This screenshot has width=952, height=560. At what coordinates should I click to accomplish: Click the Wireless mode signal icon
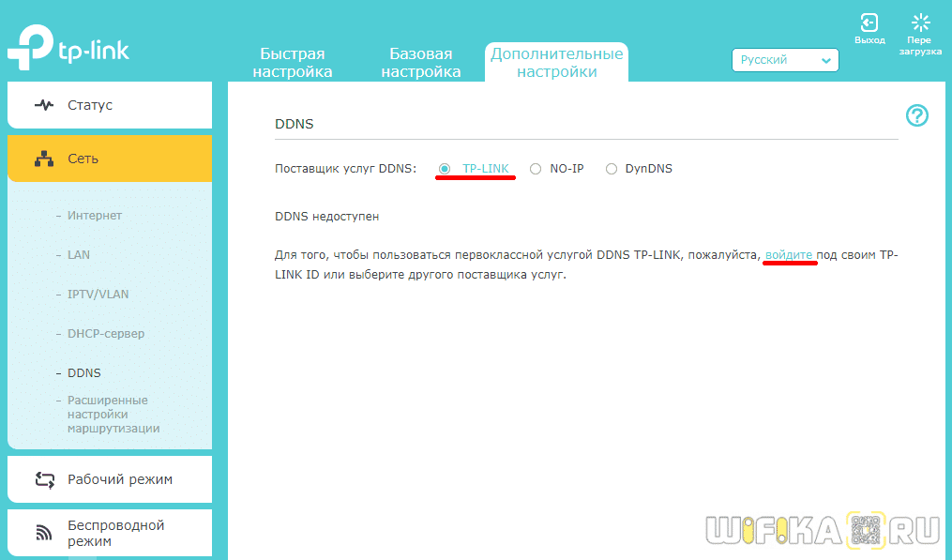click(44, 533)
